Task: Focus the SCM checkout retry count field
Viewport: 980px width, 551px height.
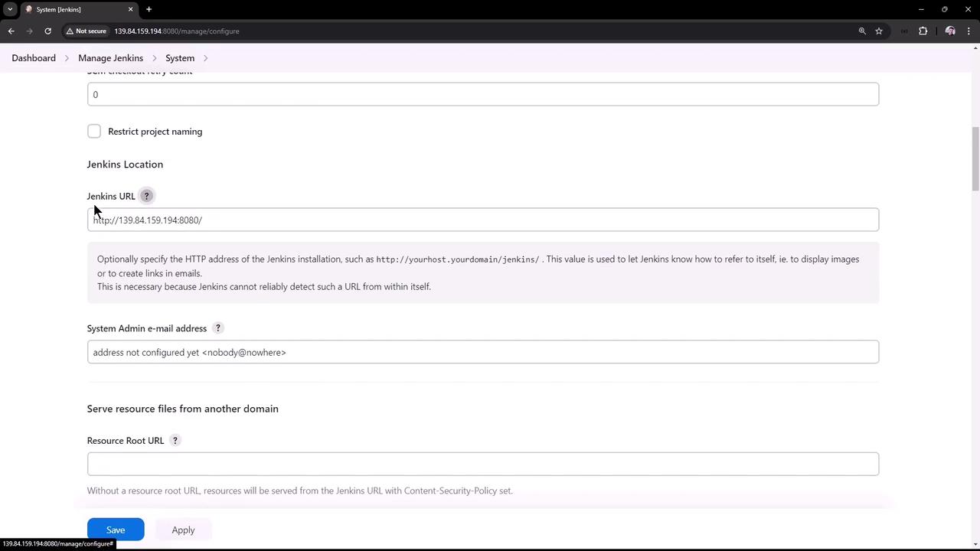Action: (x=483, y=94)
